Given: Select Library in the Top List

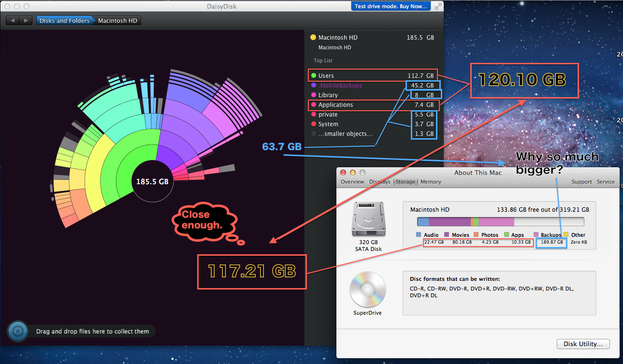Looking at the screenshot, I should point(373,95).
